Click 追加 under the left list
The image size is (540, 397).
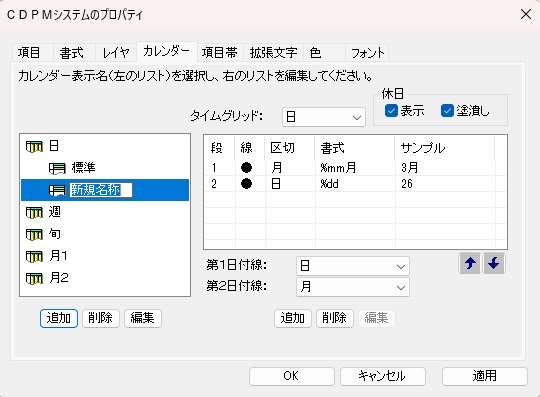(x=59, y=318)
